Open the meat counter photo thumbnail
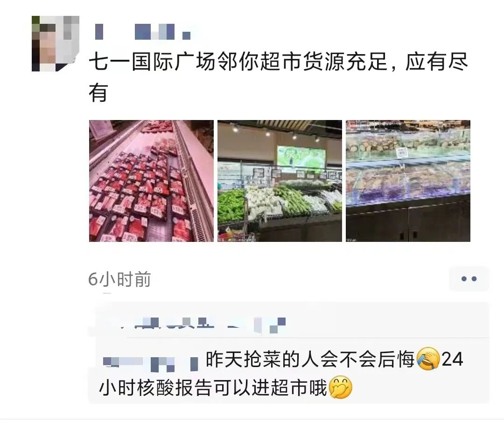Image resolution: width=504 pixels, height=424 pixels. click(x=151, y=181)
